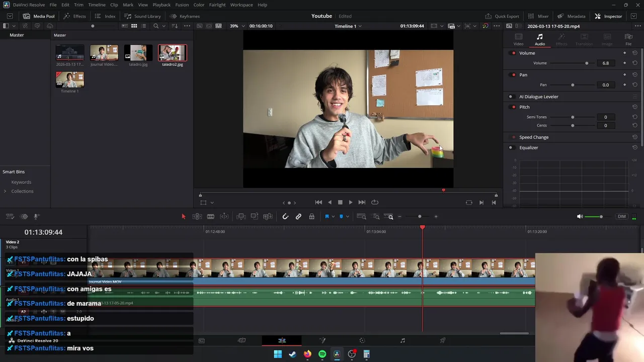Disable the Pitch section toggle
This screenshot has width=644, height=362.
[x=513, y=107]
